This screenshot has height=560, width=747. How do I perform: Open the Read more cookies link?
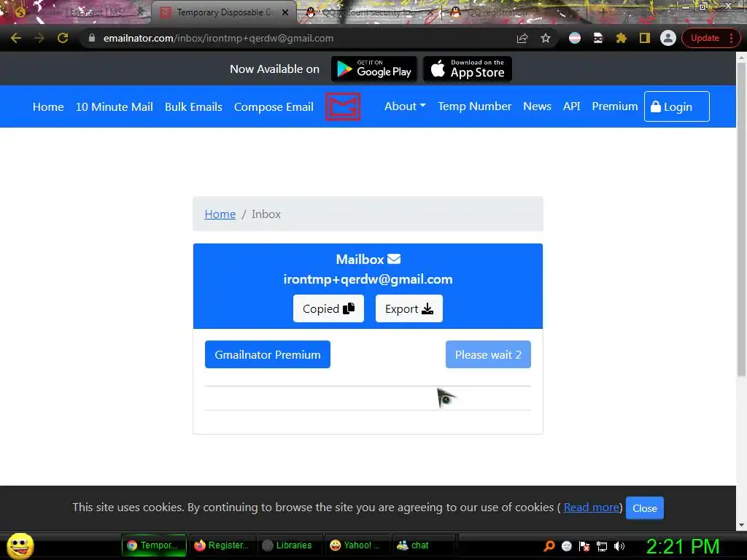click(x=591, y=507)
